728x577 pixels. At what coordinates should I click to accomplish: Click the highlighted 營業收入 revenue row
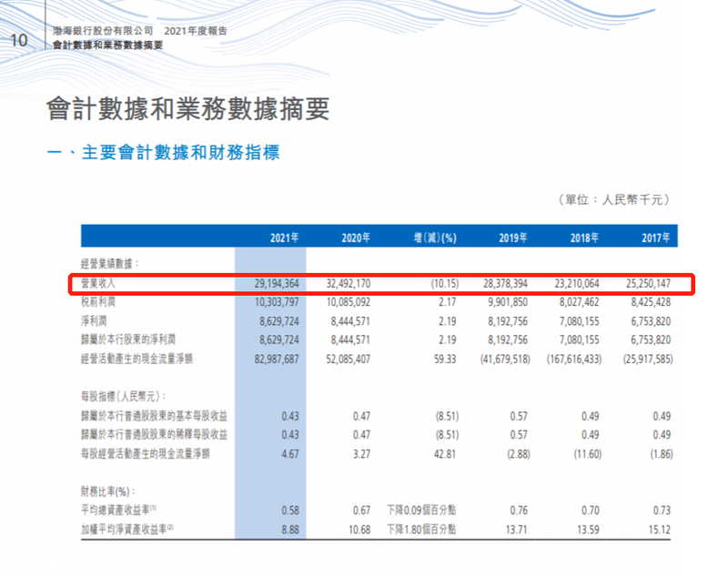[x=364, y=284]
